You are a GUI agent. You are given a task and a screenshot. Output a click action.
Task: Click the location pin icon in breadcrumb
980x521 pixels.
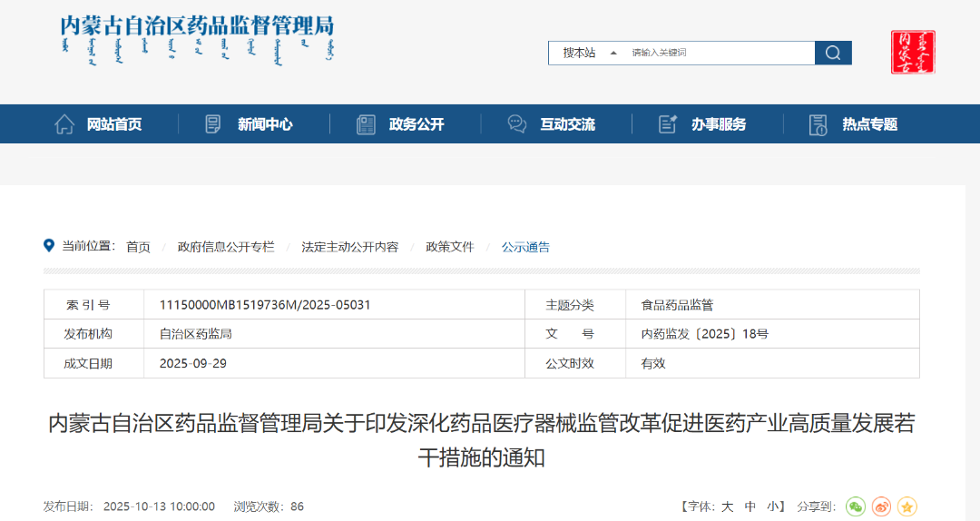49,246
